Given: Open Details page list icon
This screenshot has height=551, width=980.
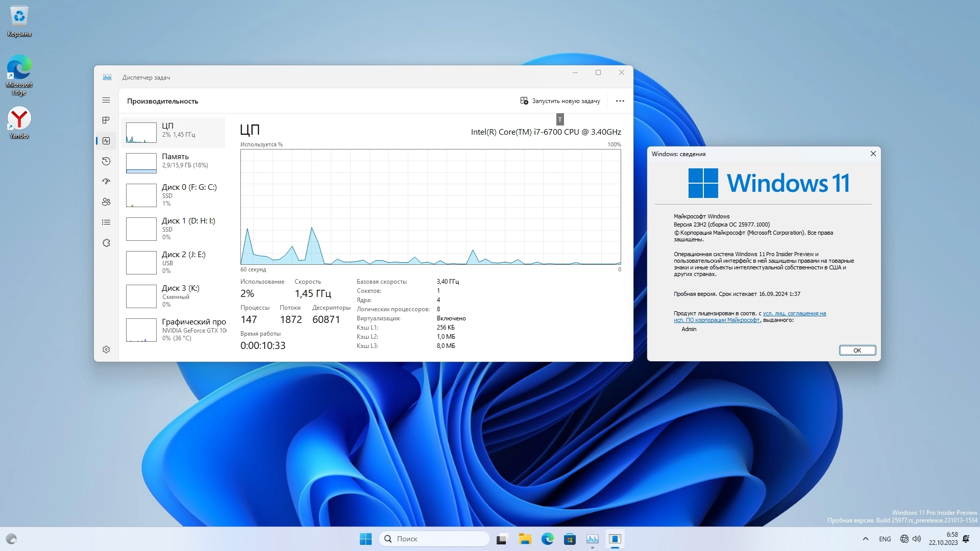Looking at the screenshot, I should point(106,222).
